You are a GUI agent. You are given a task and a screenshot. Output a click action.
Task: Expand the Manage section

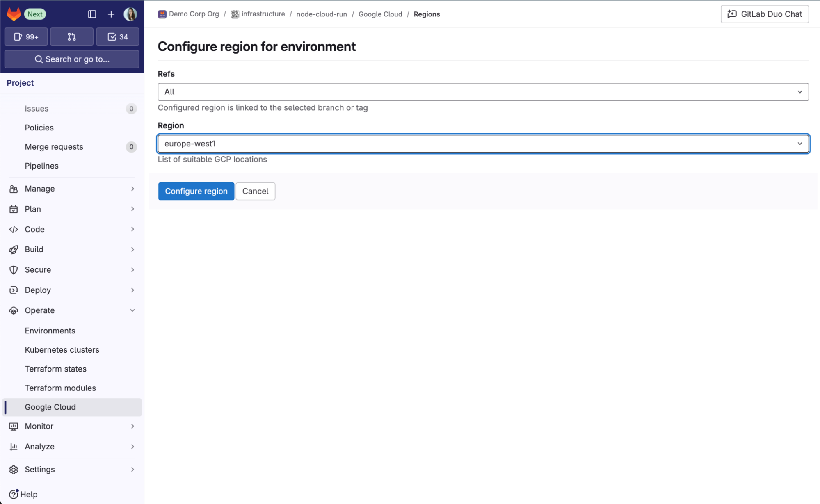point(73,188)
